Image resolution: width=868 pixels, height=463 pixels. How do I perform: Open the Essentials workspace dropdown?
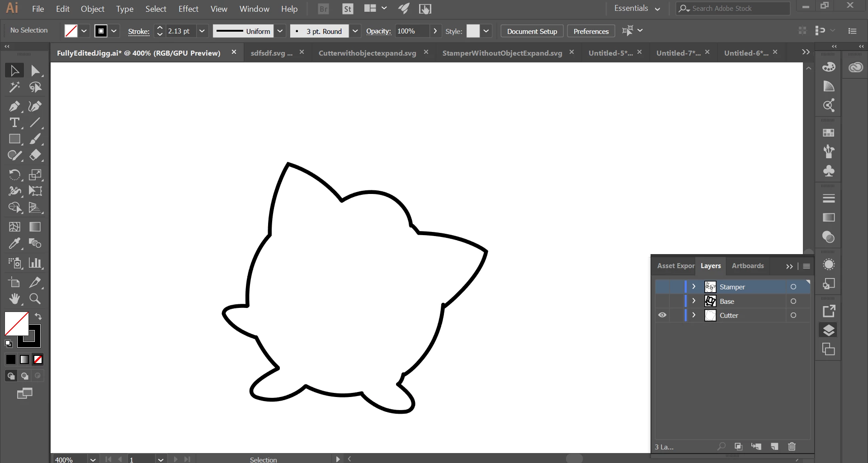(637, 9)
